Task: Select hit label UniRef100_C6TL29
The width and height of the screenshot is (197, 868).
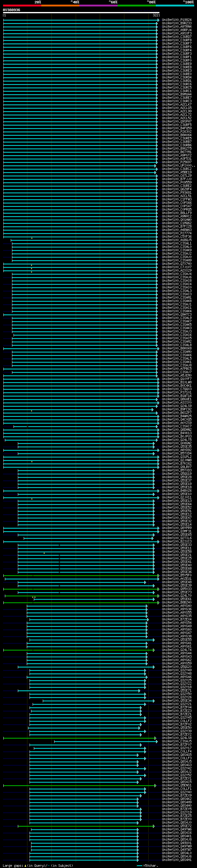Action: click(x=176, y=176)
